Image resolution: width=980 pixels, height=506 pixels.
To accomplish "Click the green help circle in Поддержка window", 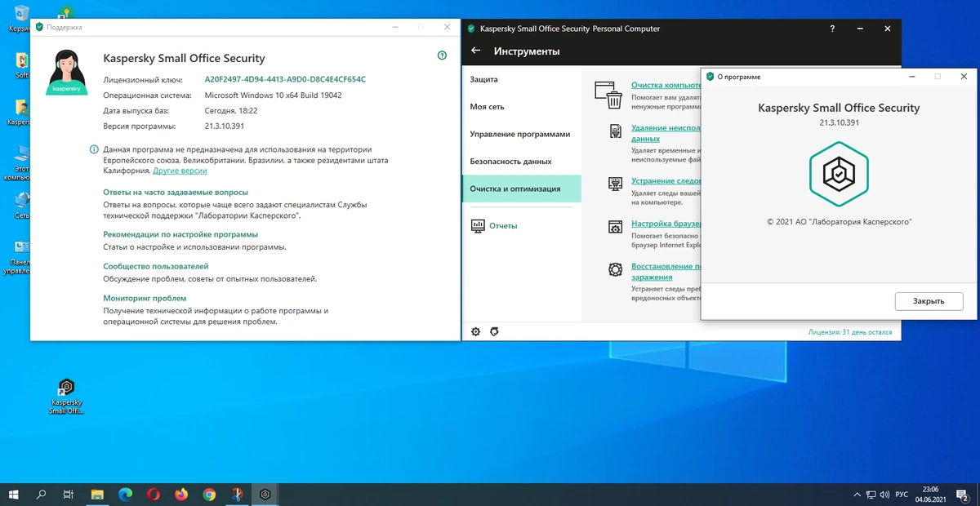I will pos(442,55).
